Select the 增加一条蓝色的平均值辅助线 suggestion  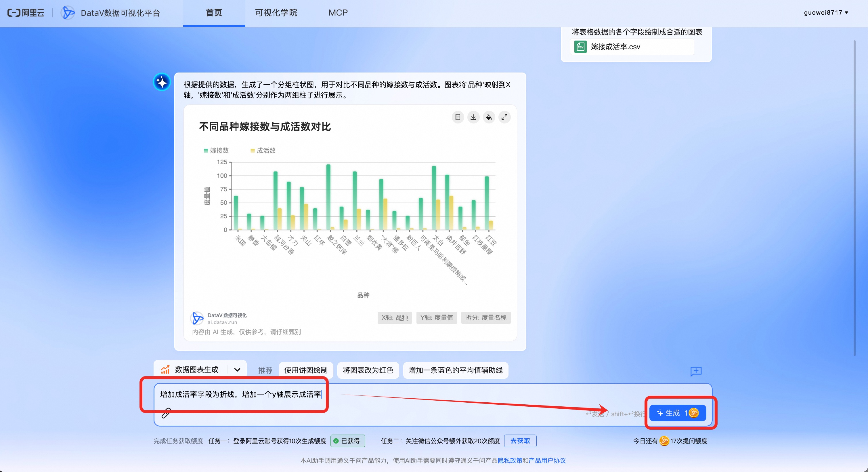(456, 370)
